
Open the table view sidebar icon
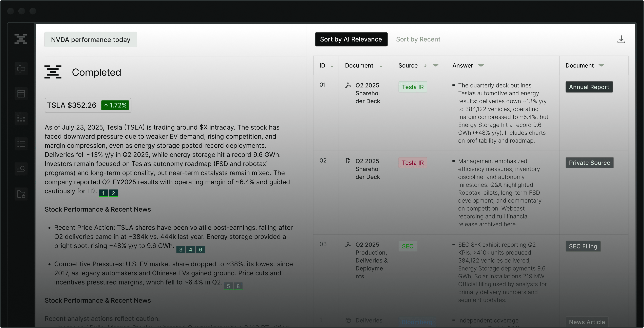(x=21, y=94)
